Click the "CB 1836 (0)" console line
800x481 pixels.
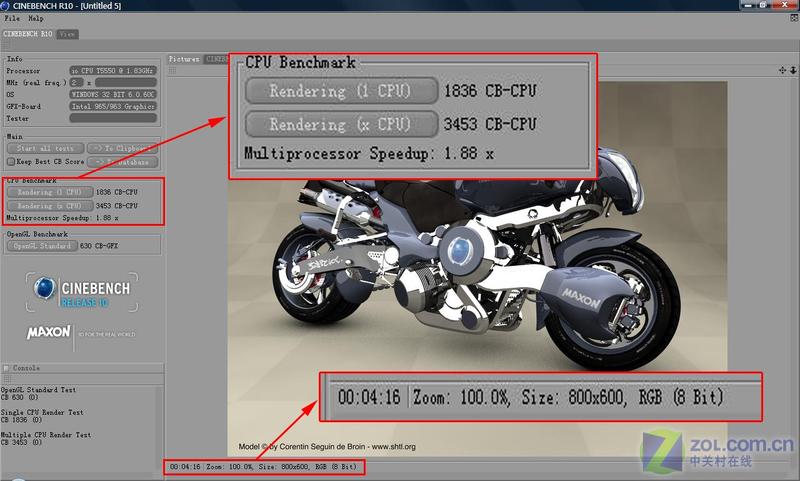21,420
